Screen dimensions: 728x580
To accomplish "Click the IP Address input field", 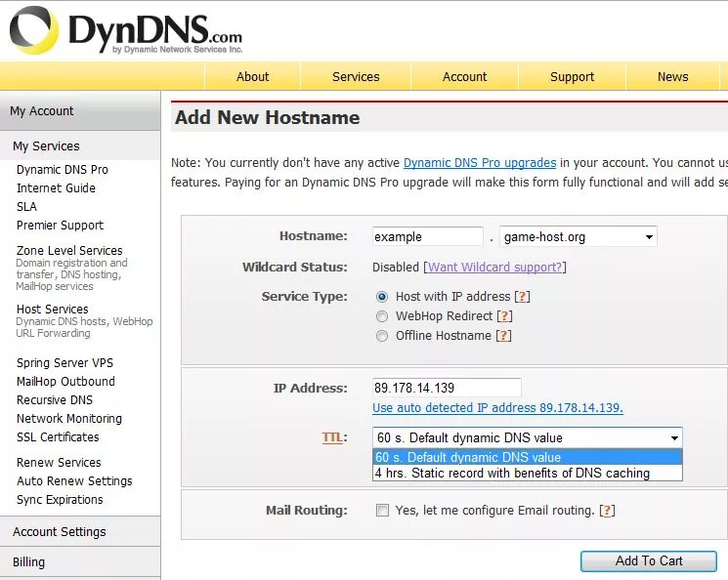I will click(447, 388).
